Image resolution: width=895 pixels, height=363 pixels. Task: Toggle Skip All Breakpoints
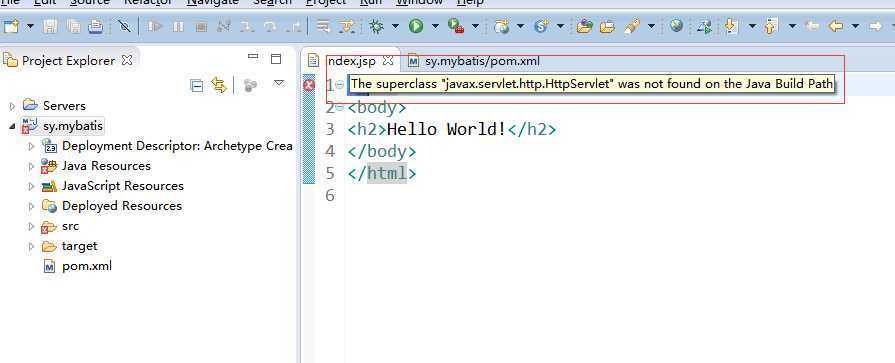tap(124, 26)
